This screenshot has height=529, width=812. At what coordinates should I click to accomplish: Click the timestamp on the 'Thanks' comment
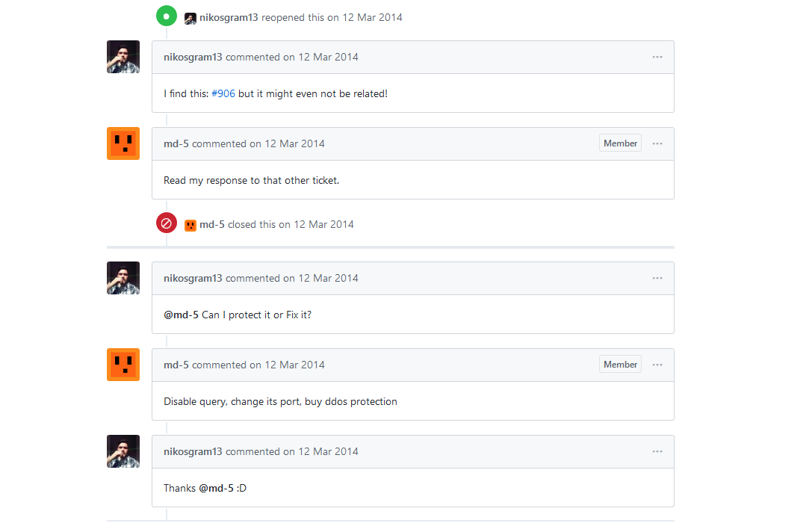click(x=328, y=451)
